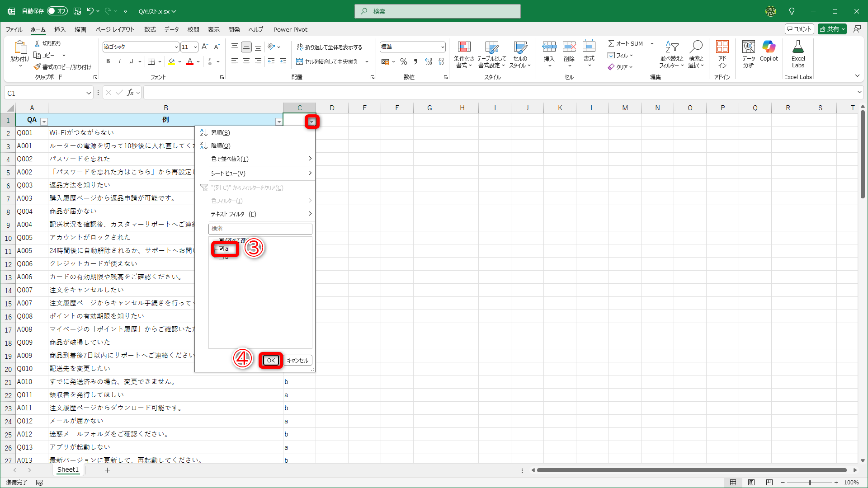Toggle the Select All filter checkbox

[221, 240]
